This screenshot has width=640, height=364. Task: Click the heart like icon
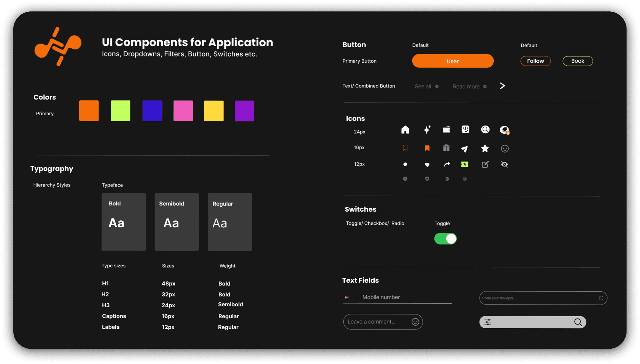427,165
